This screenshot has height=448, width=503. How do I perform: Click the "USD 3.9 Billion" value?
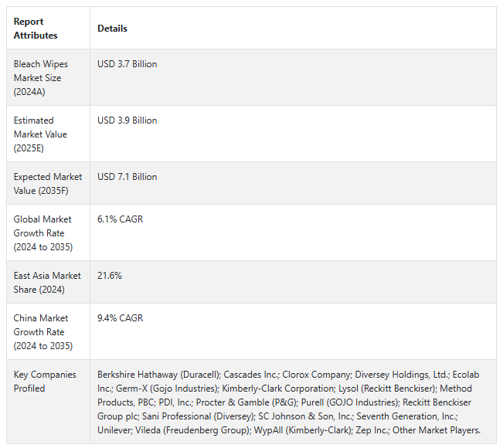tap(127, 120)
